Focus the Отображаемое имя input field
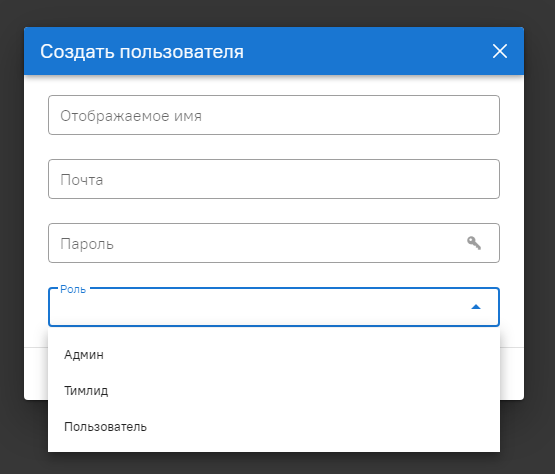The height and width of the screenshot is (474, 555). pos(274,115)
